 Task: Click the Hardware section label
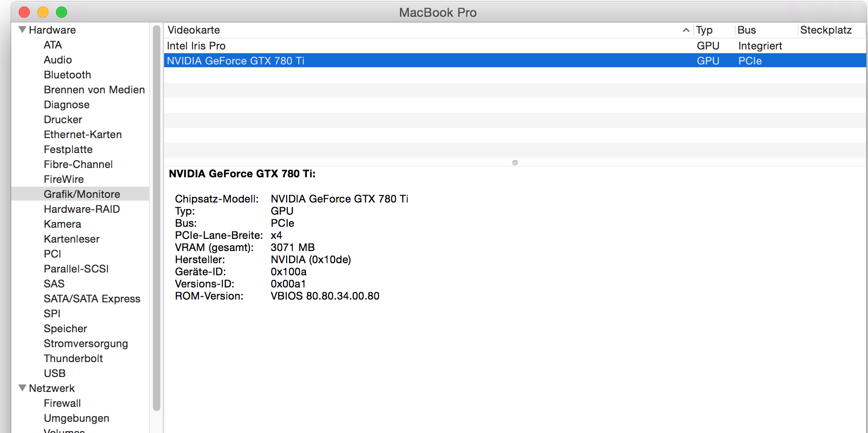[x=52, y=30]
